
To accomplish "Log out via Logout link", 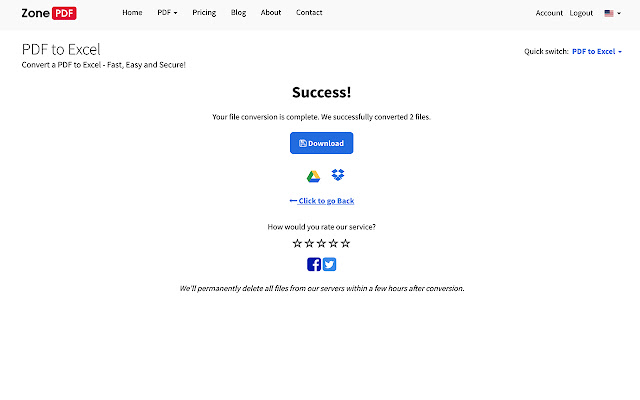I will (x=581, y=13).
